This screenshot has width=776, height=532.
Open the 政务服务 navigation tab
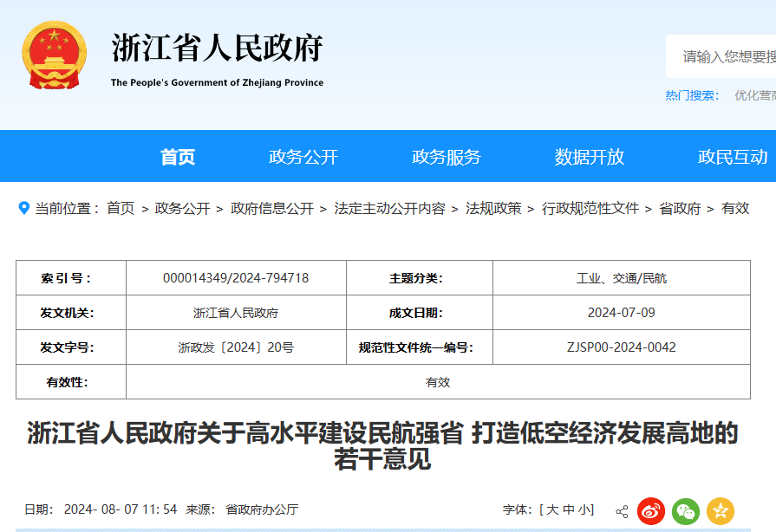pyautogui.click(x=445, y=156)
